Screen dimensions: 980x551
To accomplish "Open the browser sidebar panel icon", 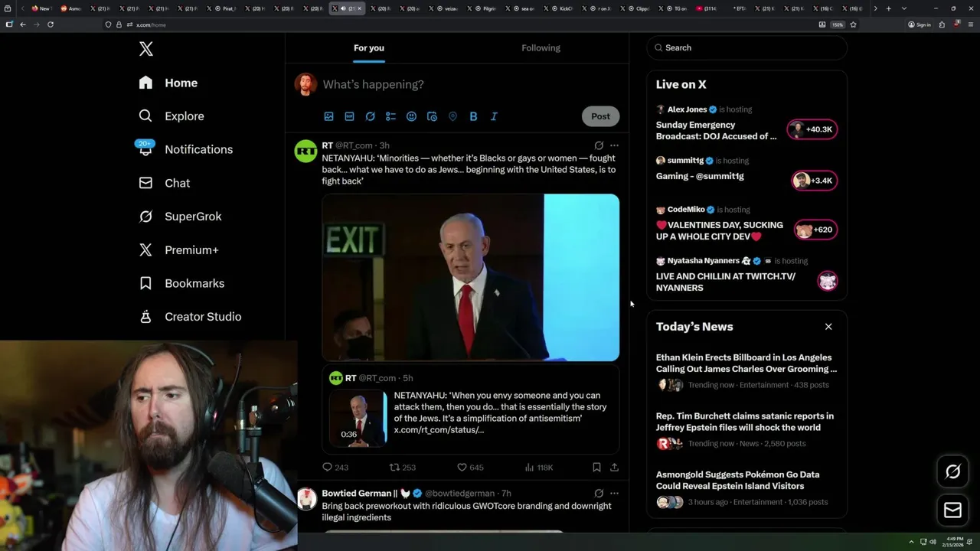I will [9, 24].
